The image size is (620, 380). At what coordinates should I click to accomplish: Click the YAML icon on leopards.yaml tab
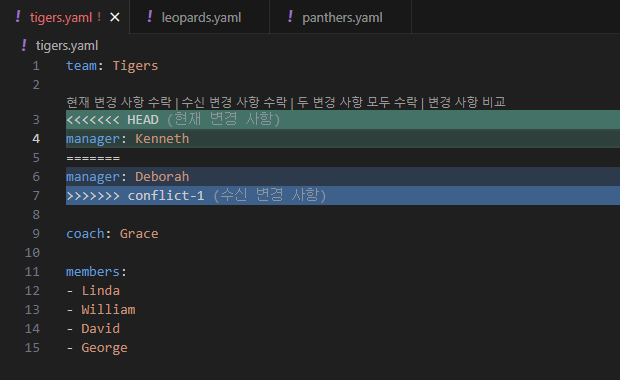pos(149,17)
